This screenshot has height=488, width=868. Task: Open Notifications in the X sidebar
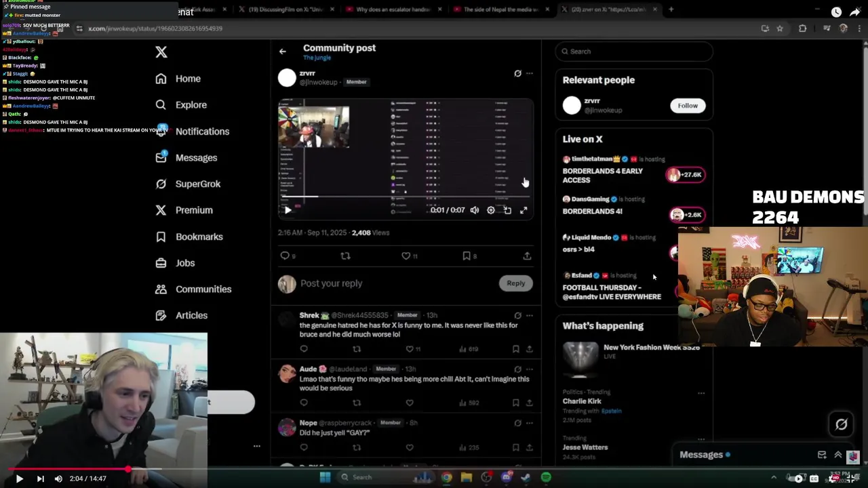[x=192, y=131]
